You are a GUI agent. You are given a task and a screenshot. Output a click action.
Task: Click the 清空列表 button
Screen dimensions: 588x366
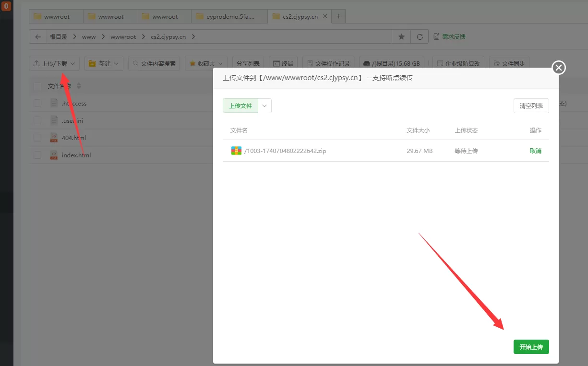pos(531,106)
